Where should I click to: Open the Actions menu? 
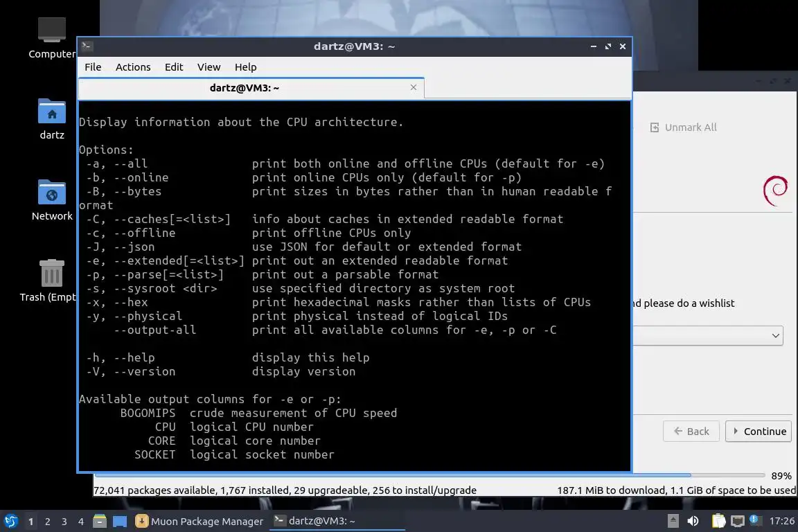click(x=133, y=67)
